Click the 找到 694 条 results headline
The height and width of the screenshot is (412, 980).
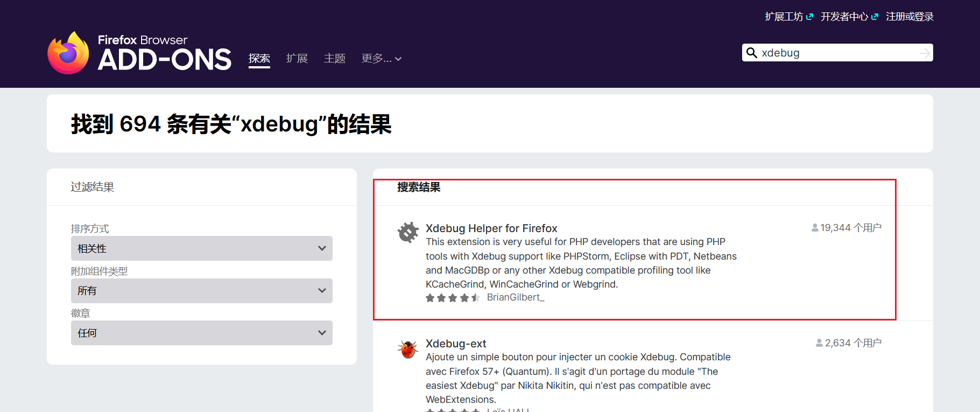tap(231, 124)
